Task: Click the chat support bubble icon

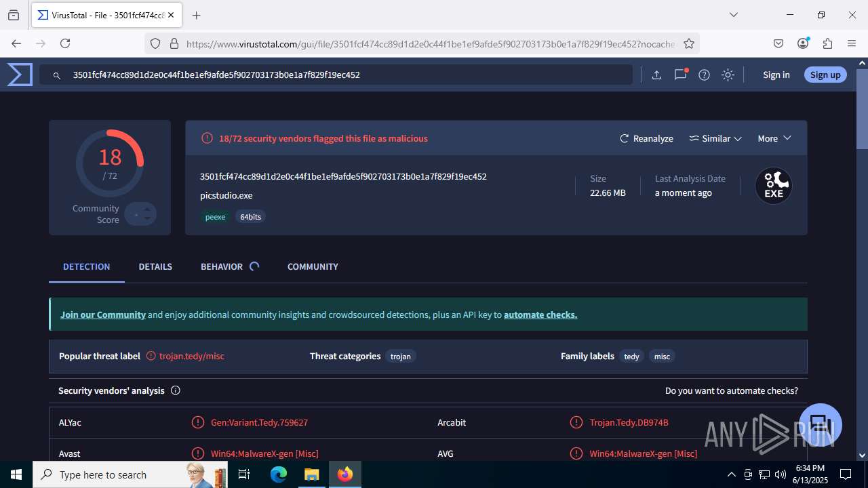Action: [821, 425]
